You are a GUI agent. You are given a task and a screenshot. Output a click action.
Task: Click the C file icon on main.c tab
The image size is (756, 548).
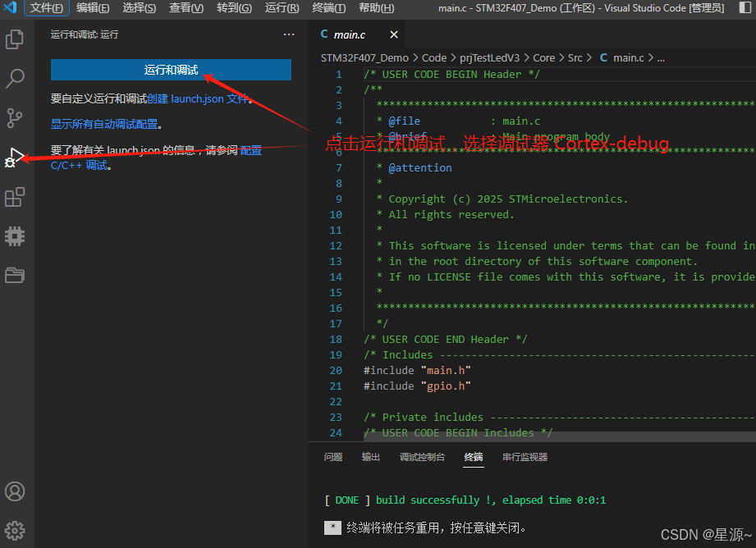point(324,34)
